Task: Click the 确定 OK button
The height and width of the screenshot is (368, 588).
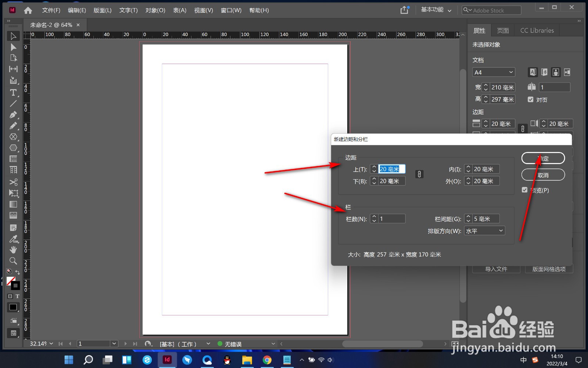Action: click(x=543, y=158)
